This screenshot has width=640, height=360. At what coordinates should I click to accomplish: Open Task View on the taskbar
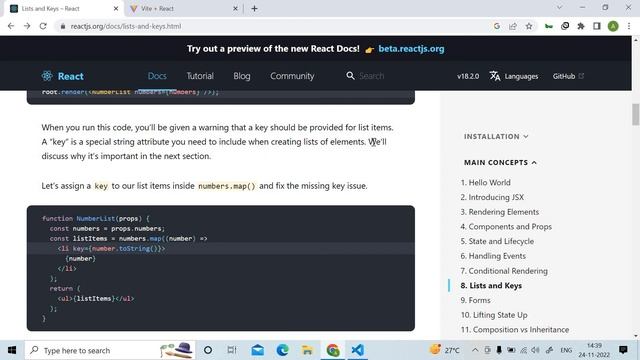click(x=232, y=350)
